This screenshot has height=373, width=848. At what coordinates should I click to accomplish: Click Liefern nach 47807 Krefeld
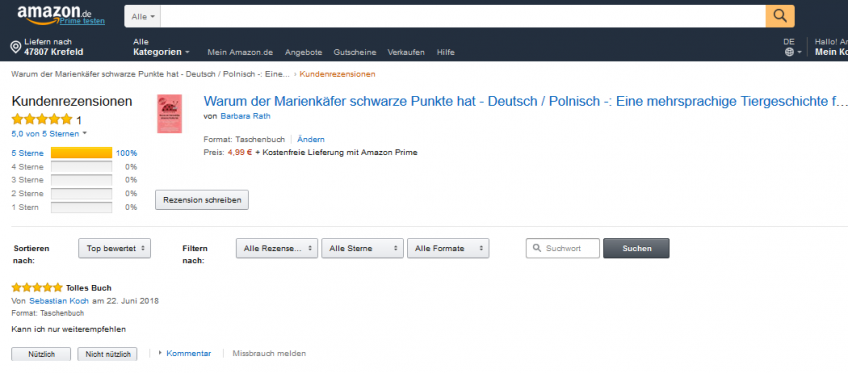(47, 47)
